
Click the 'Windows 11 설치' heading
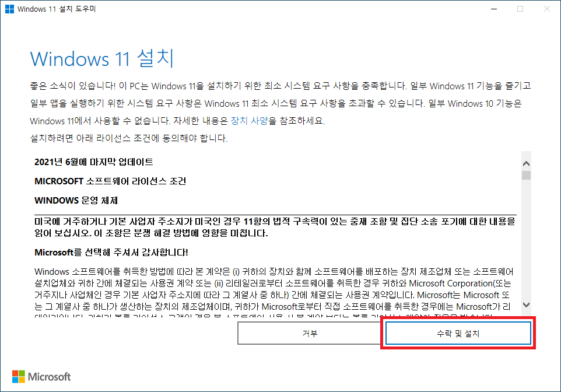(x=101, y=59)
